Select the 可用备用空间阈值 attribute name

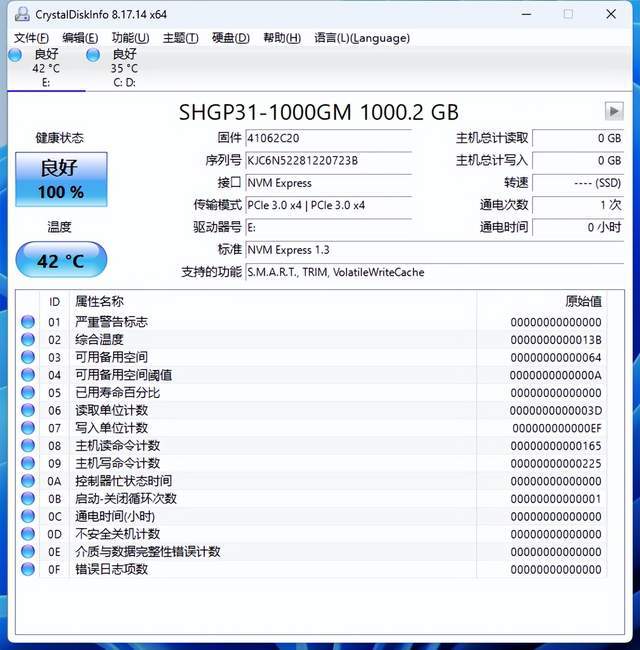tap(124, 375)
